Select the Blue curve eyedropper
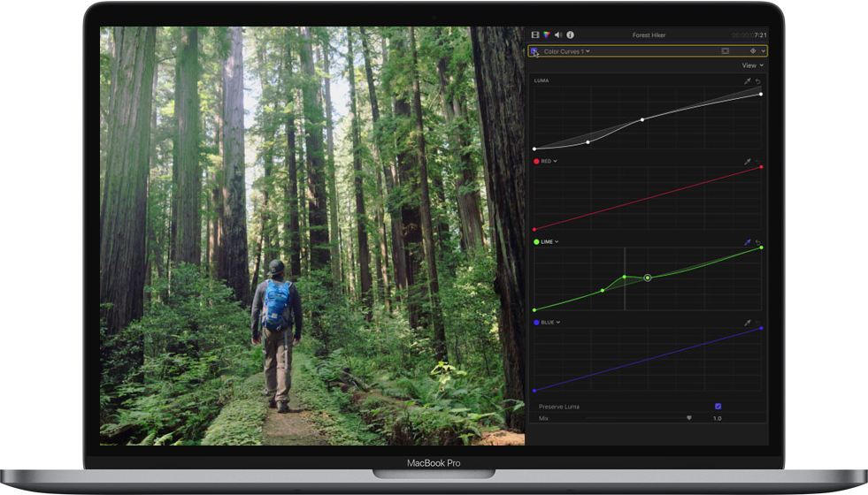868x495 pixels. [748, 323]
